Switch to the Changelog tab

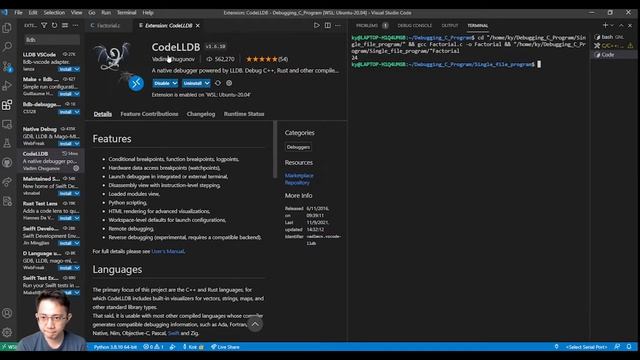[201, 114]
